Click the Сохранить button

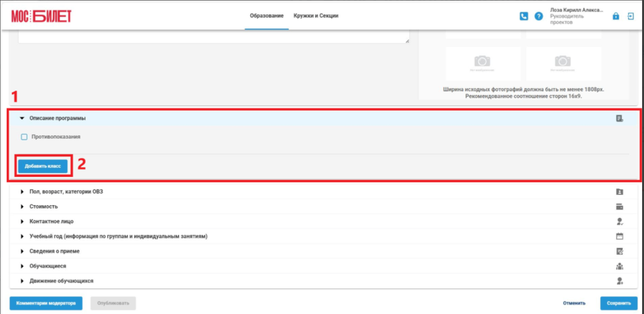pos(619,303)
